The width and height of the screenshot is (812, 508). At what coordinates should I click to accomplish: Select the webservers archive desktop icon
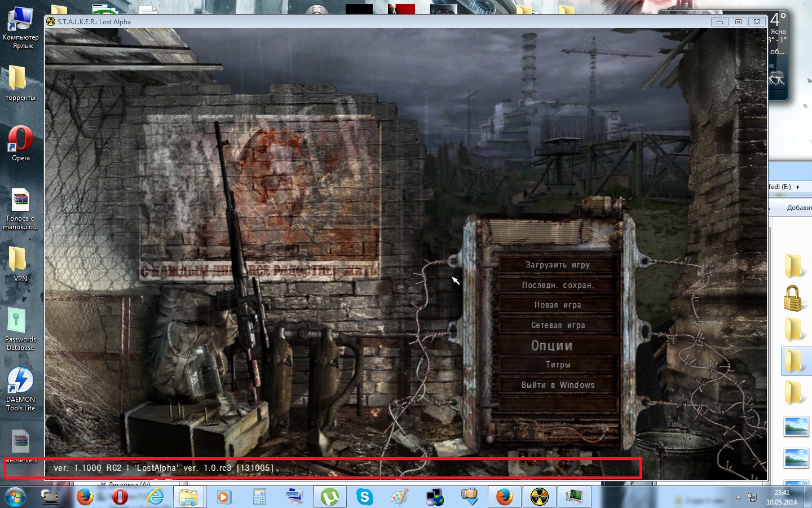20,446
